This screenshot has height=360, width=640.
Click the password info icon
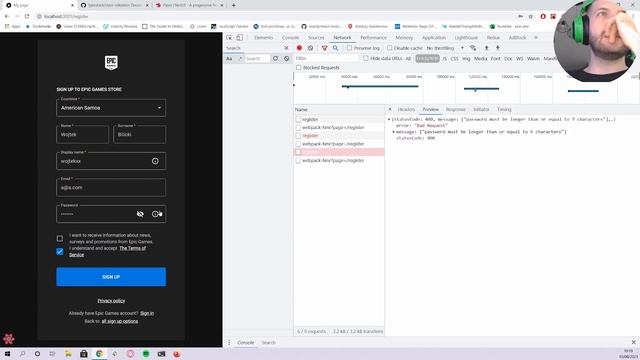point(155,214)
